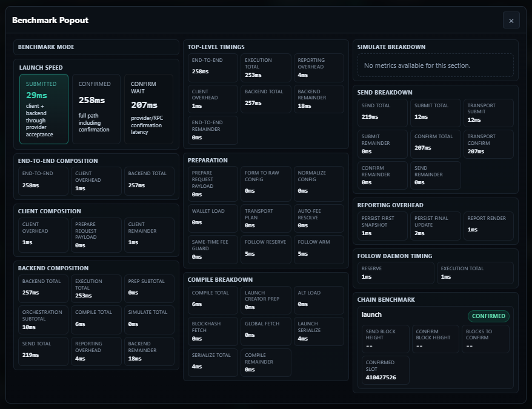Click Client Overhead card under Top-Level Timings
Viewport: 532px width, 409px height.
213,99
